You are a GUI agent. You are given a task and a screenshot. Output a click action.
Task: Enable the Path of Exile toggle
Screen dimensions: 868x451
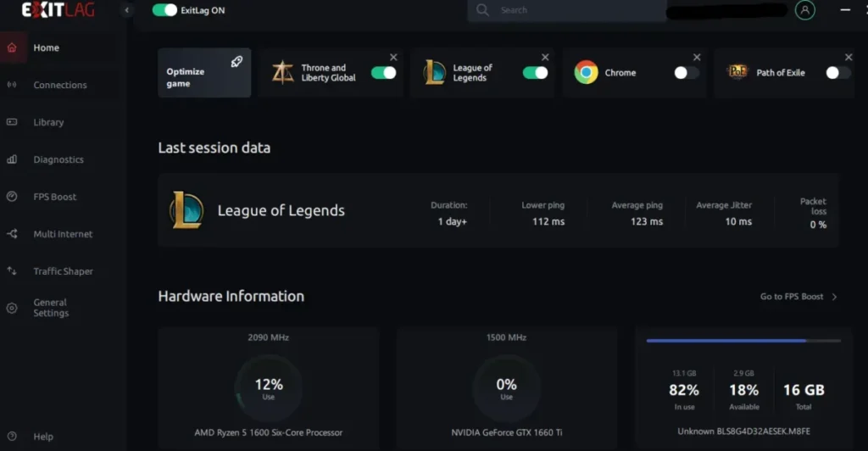click(838, 73)
